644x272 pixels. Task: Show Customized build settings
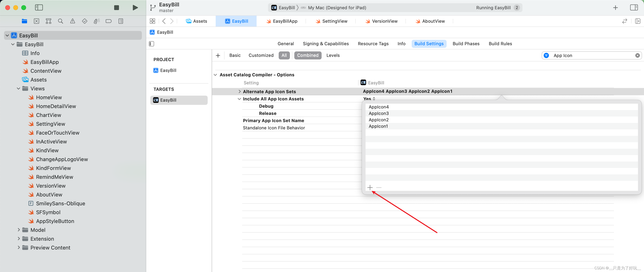[261, 55]
